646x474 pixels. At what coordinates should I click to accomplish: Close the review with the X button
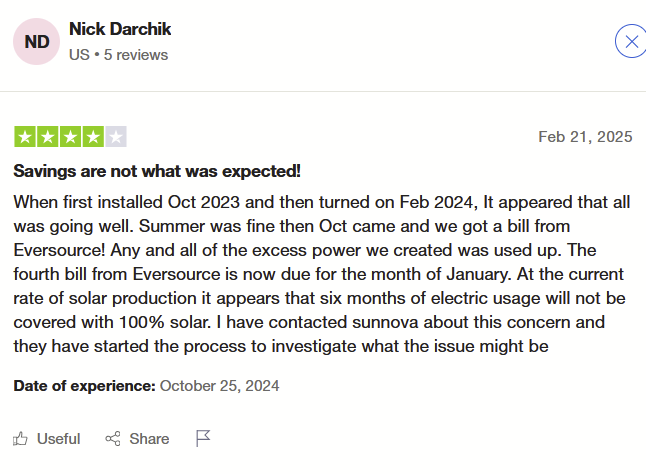pyautogui.click(x=630, y=41)
